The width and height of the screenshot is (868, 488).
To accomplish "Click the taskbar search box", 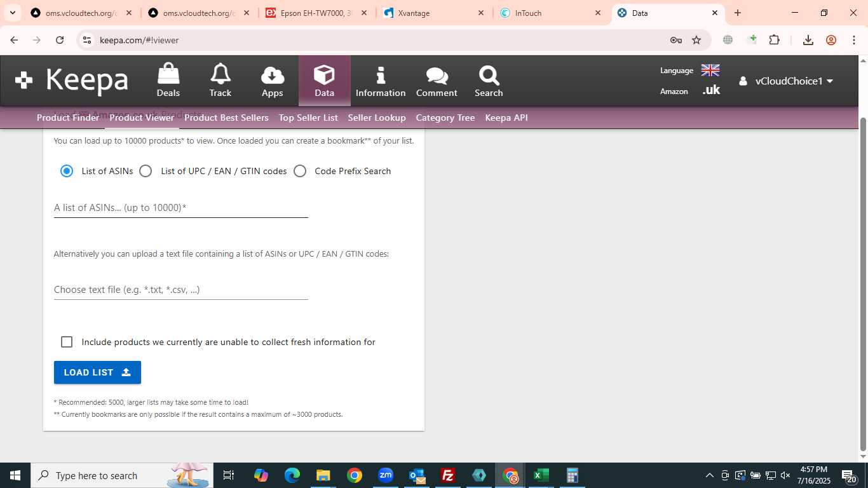I will [x=122, y=475].
